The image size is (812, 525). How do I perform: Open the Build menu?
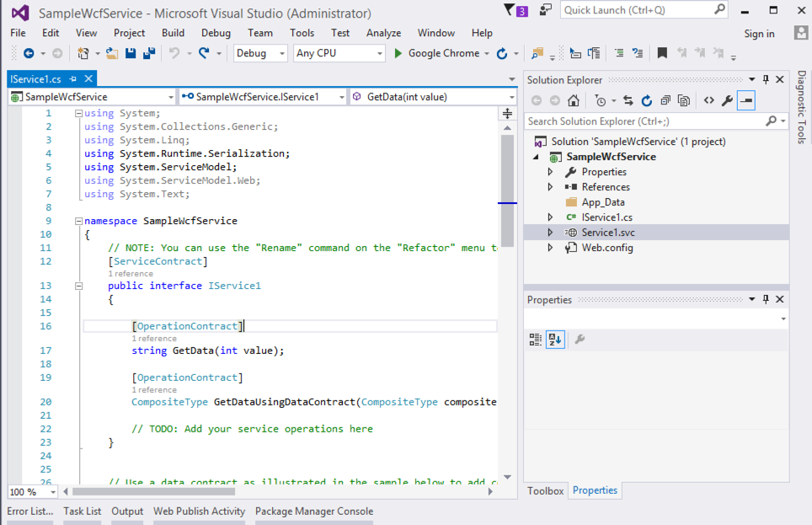tap(173, 33)
